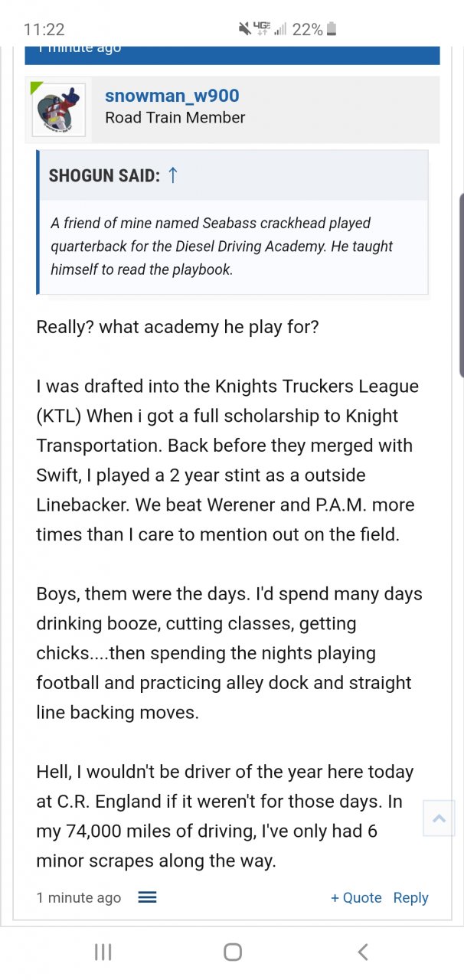Expand the quoted Seabass crackhead text
464x980 pixels.
coord(211,247)
